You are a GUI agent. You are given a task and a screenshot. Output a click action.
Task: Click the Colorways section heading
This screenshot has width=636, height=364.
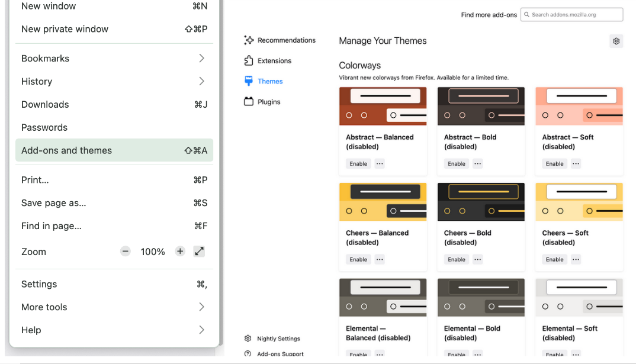[x=360, y=65]
